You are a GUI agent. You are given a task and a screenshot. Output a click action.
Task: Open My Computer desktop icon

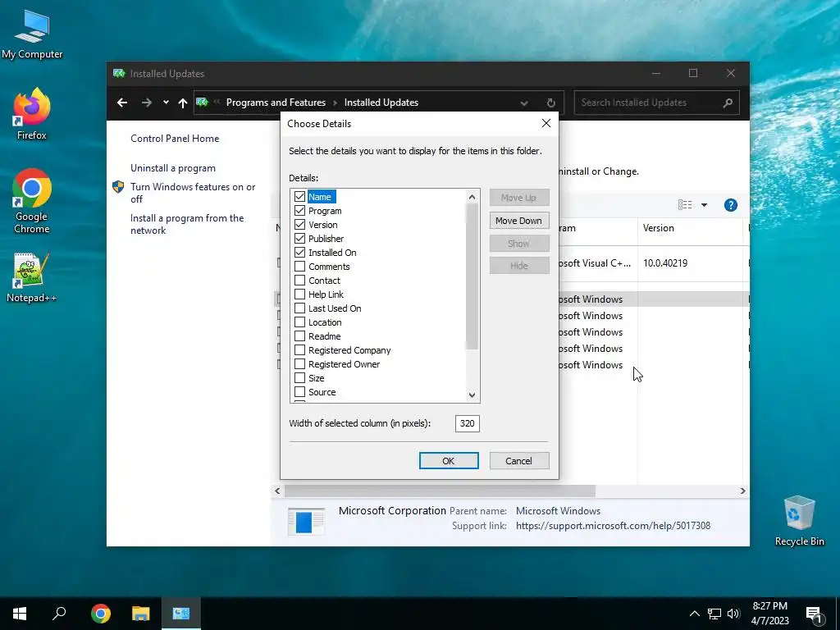[32, 34]
